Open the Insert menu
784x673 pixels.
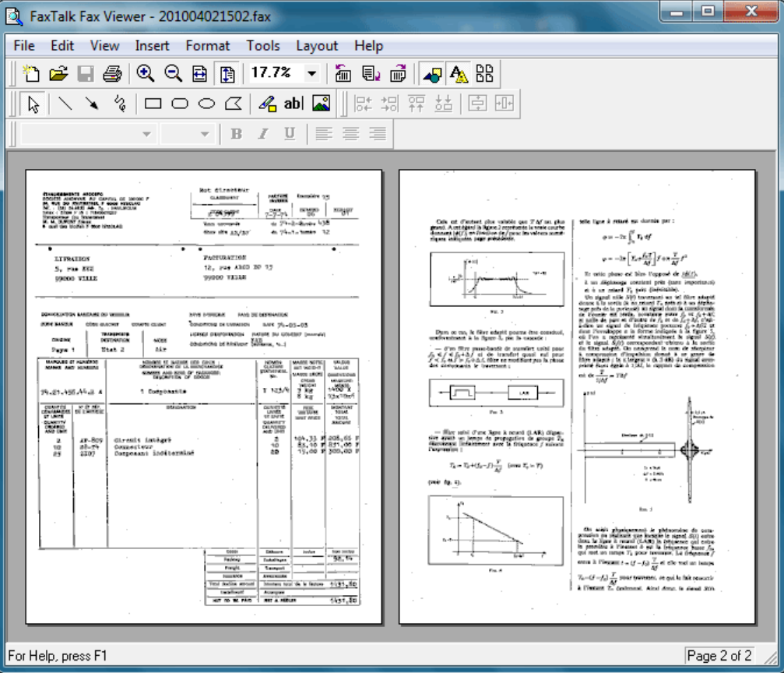tap(152, 45)
